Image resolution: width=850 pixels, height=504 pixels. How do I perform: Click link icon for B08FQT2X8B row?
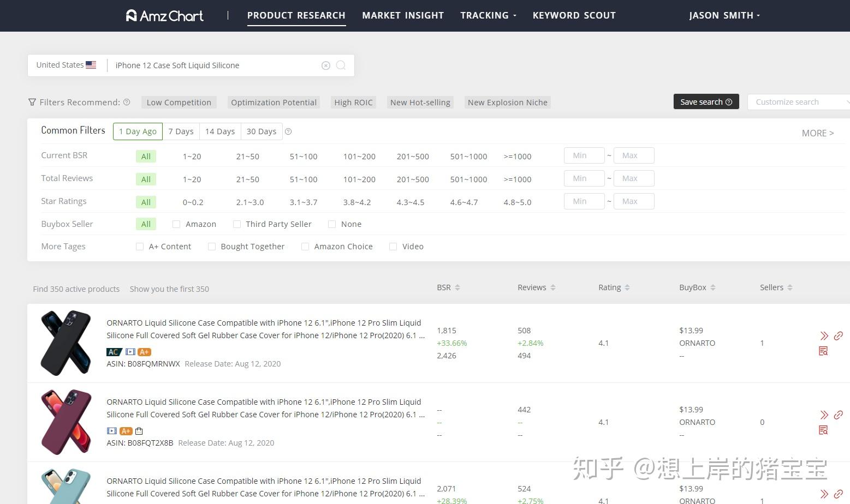click(839, 415)
